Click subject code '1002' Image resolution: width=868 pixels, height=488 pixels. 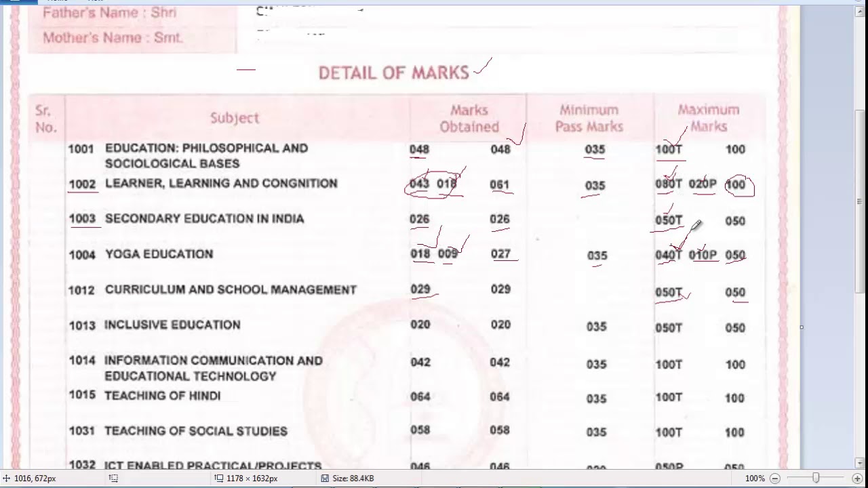tap(82, 185)
